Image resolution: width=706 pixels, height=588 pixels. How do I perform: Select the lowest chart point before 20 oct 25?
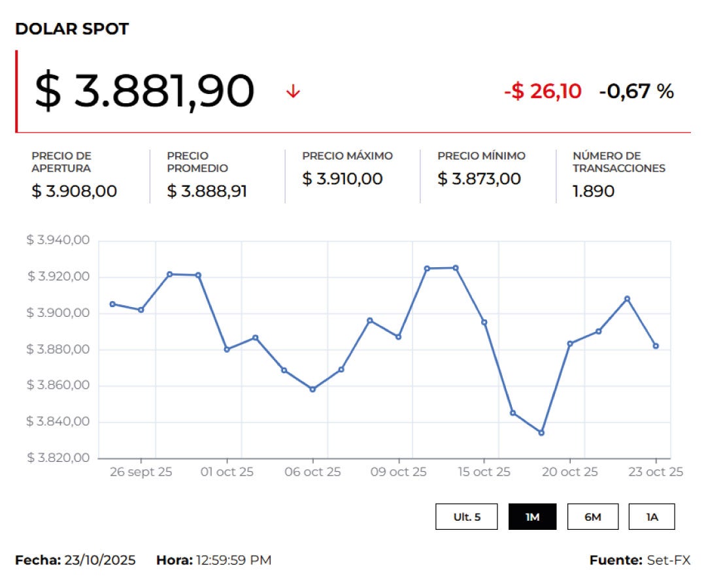(x=540, y=433)
